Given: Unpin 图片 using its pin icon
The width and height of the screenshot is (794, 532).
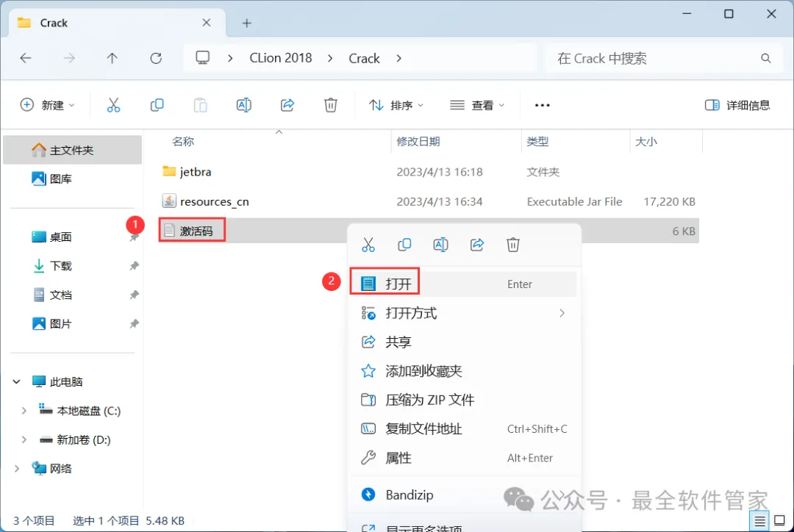Looking at the screenshot, I should click(134, 323).
